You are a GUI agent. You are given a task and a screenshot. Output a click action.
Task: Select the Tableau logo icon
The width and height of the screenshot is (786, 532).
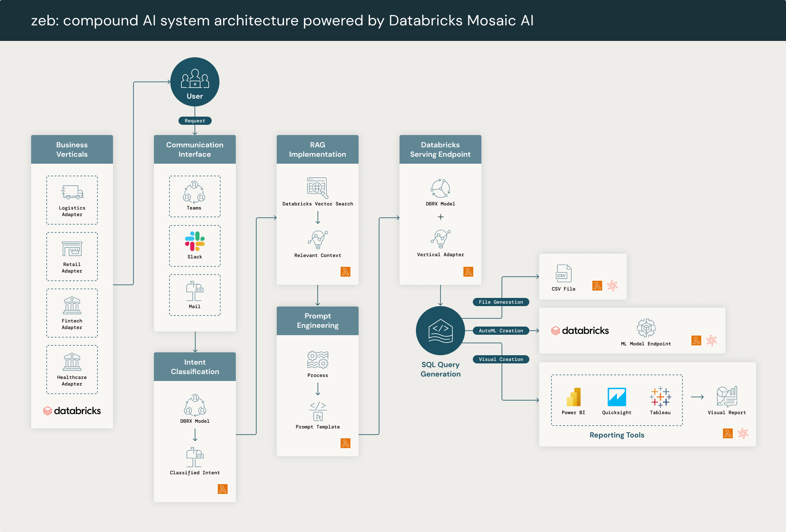(x=660, y=397)
